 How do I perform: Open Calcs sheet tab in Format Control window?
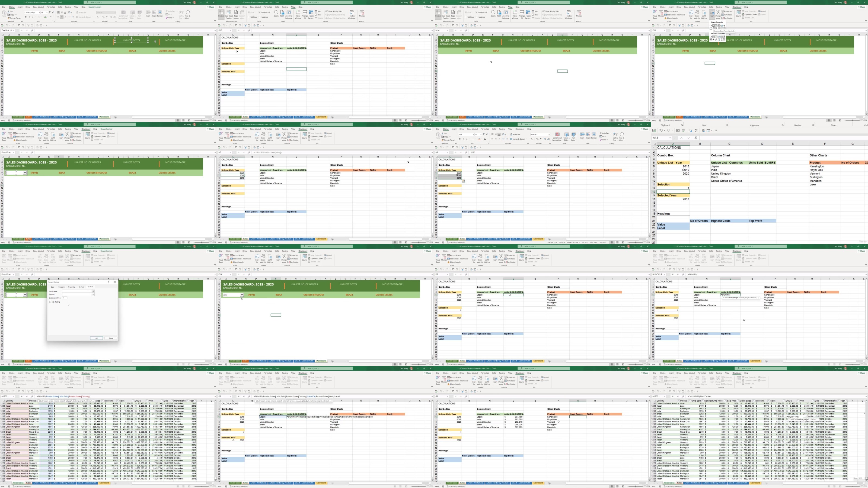(x=28, y=361)
